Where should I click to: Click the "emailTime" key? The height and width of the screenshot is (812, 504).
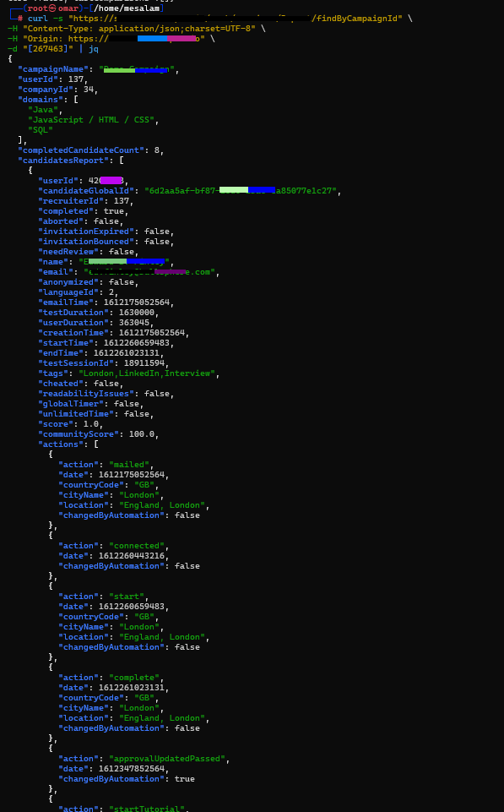tap(66, 302)
